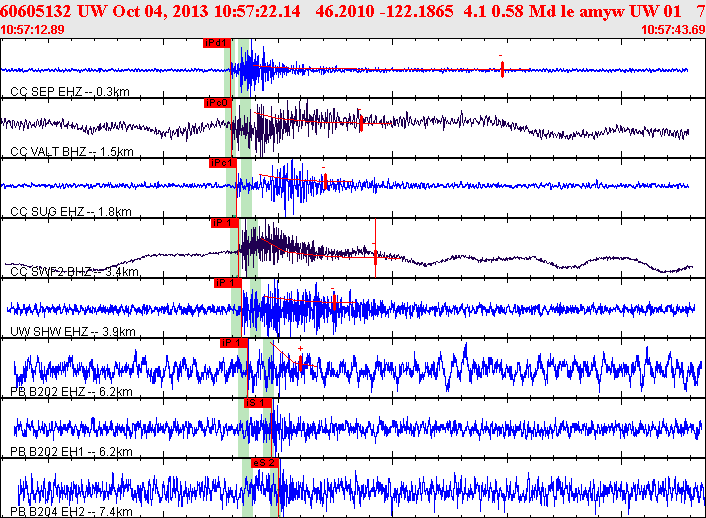Screen dimensions: 706x518
Task: Click the 0.58 Md magnitude in header
Action: pyautogui.click(x=525, y=11)
